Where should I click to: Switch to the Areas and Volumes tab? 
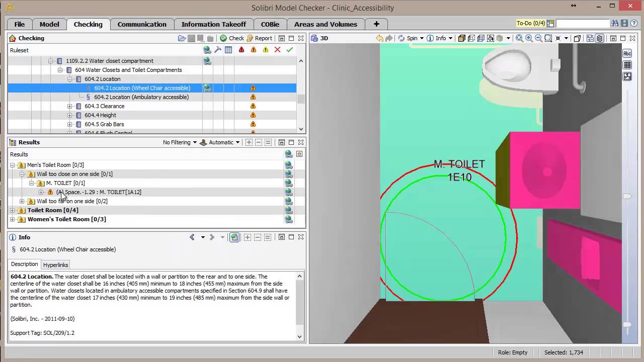coord(326,24)
